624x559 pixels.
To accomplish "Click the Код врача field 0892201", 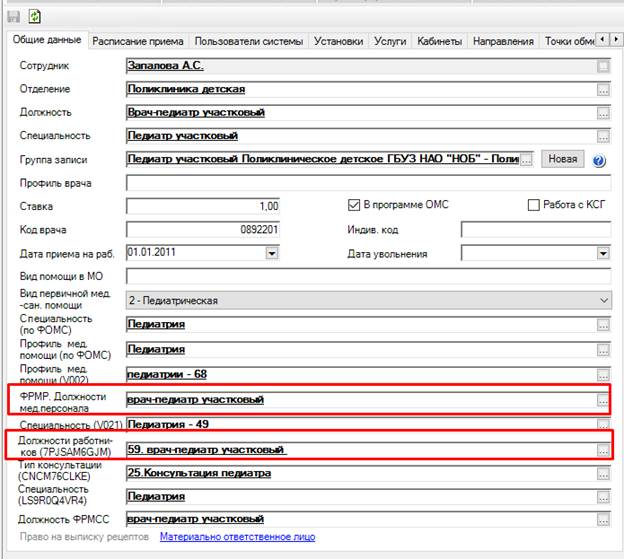I will pos(203,230).
